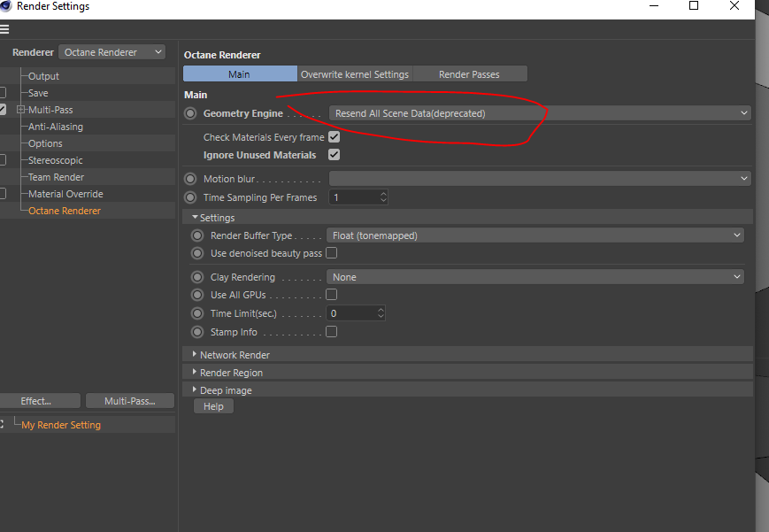Select Stereoscopic in the settings list

pos(56,160)
